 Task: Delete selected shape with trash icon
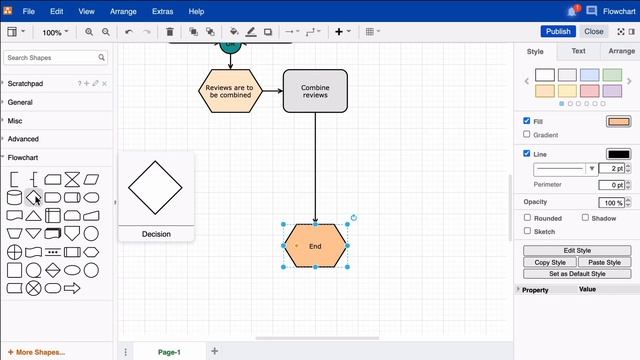[x=170, y=31]
